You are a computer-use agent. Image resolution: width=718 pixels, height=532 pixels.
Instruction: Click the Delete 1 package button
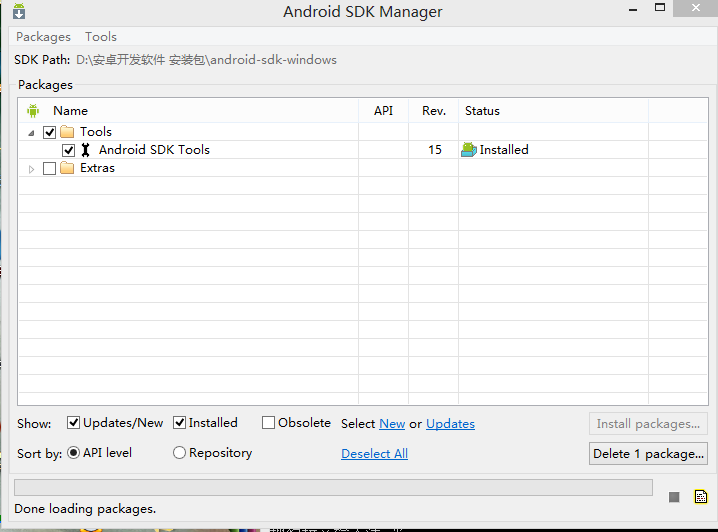click(x=648, y=453)
